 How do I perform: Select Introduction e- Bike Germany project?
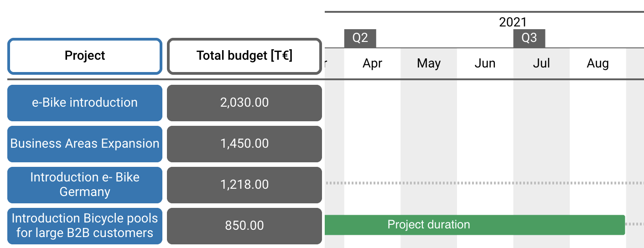pyautogui.click(x=85, y=185)
